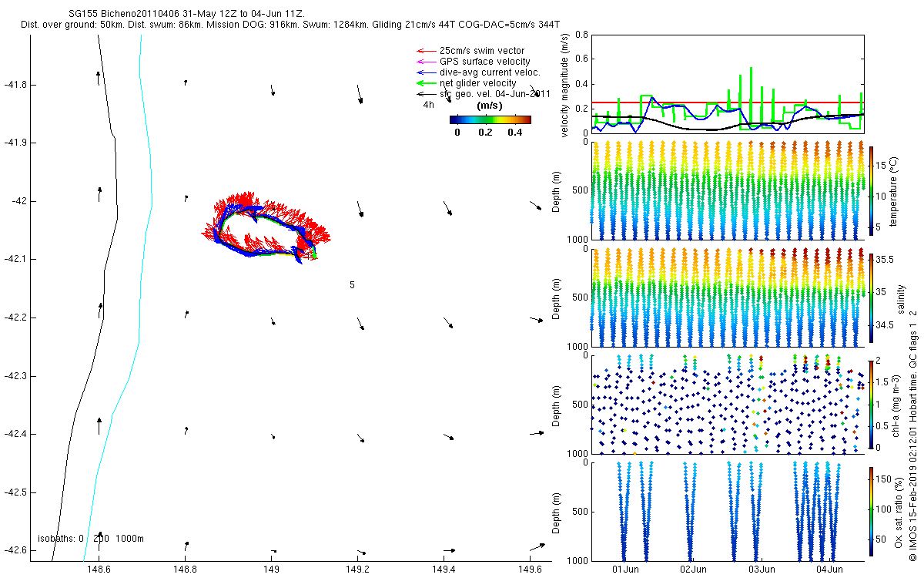Viewport: 924px width, 578px height.
Task: Click the '-42.3' latitude tick label
Action: point(15,376)
